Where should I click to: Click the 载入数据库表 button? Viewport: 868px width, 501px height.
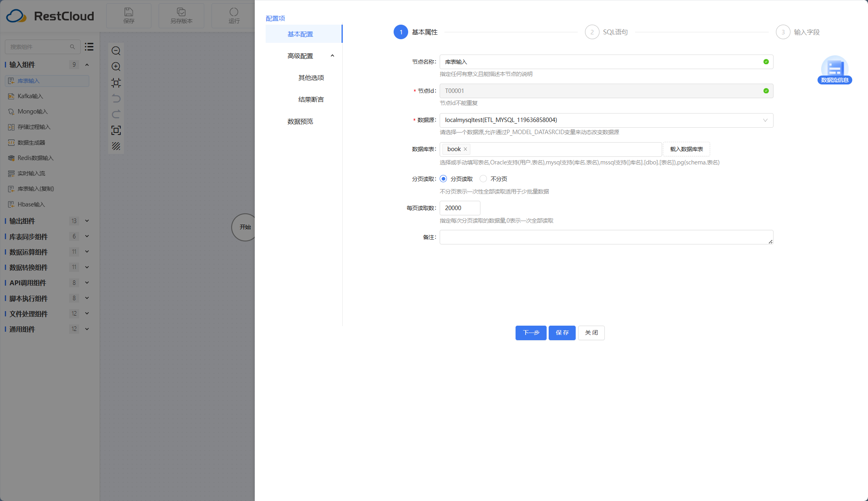point(686,149)
